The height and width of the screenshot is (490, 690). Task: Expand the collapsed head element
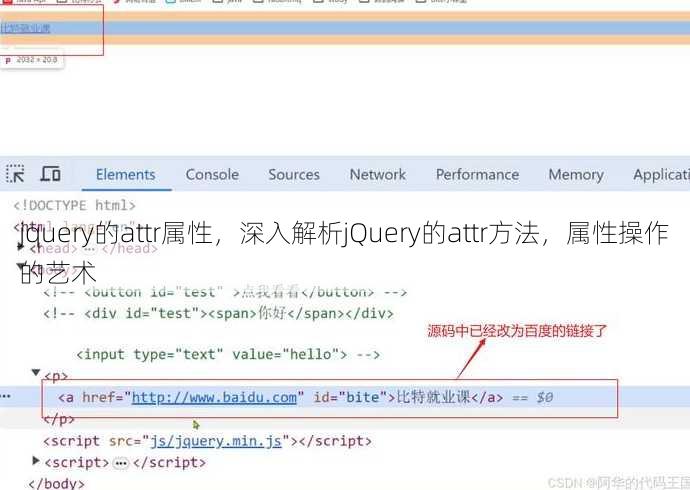21,247
